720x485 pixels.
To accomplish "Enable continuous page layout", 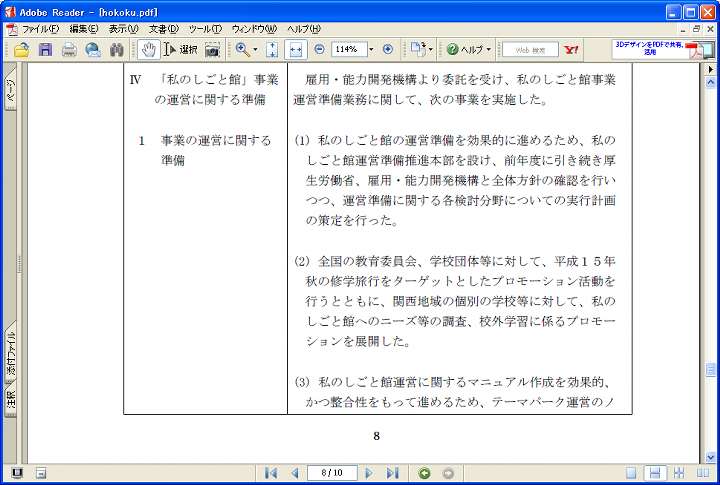I will [x=654, y=473].
